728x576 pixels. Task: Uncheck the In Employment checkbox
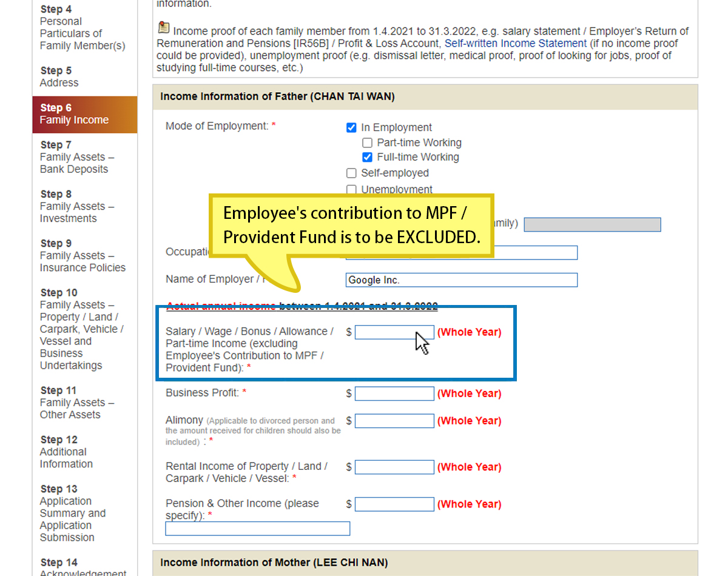pyautogui.click(x=351, y=127)
